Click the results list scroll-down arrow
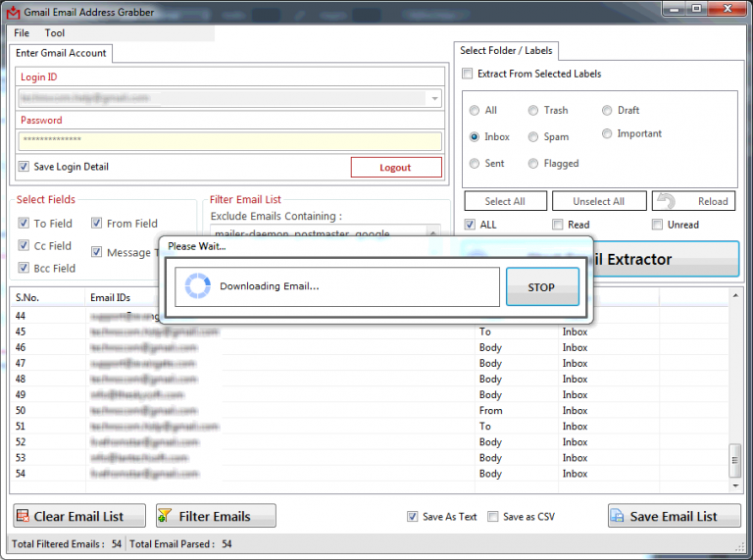This screenshot has width=753, height=560. coord(735,486)
